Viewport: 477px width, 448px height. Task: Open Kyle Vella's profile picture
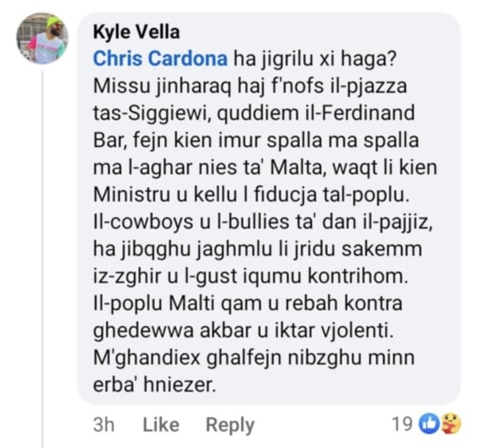point(42,38)
